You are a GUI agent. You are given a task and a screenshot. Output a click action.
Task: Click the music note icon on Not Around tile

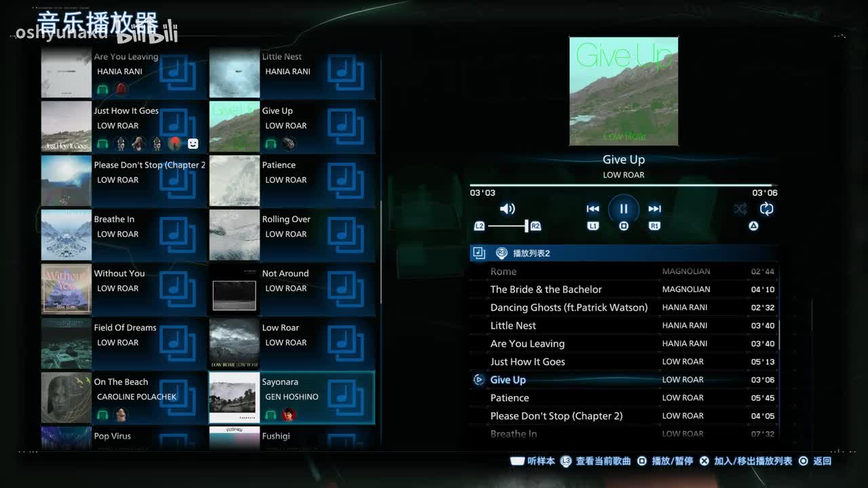pyautogui.click(x=345, y=290)
